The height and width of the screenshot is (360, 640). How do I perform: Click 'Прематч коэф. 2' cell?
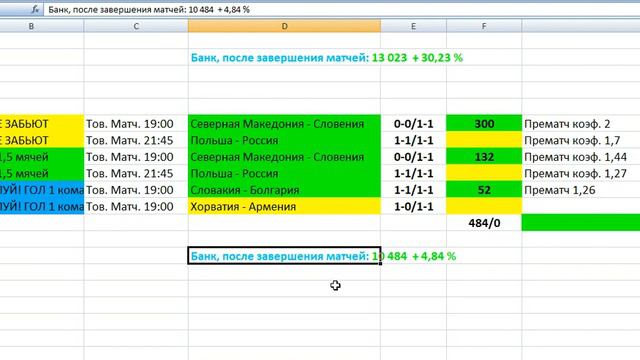click(581, 124)
